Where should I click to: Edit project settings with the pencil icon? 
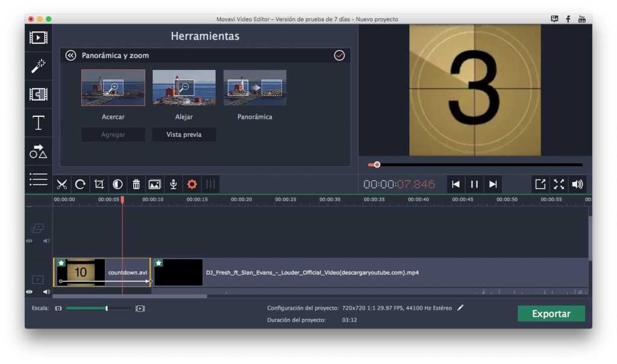click(x=460, y=308)
